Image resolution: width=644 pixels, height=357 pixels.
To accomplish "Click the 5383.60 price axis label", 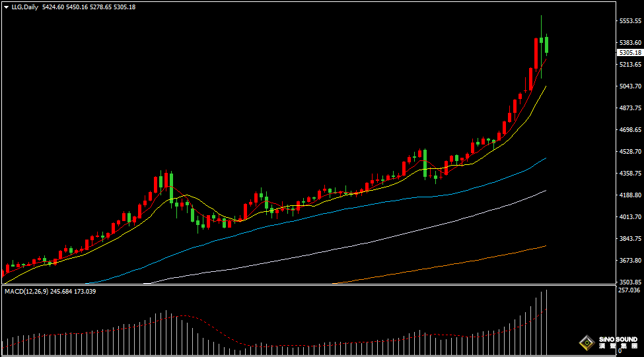I will click(630, 43).
